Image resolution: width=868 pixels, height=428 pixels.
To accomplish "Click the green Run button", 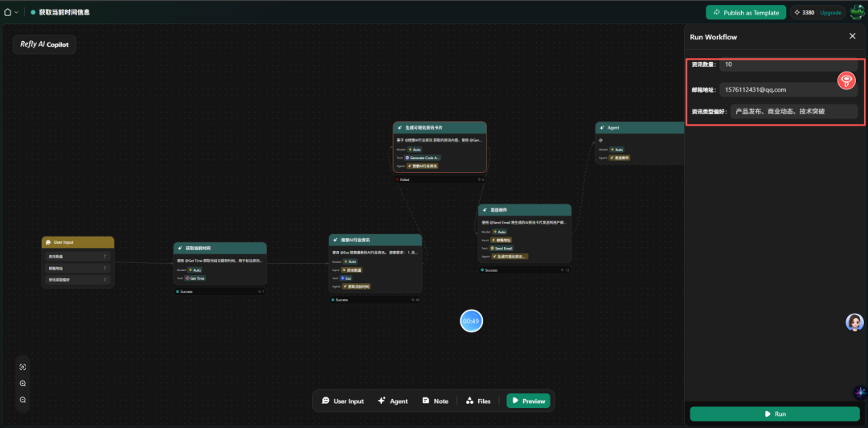I will point(775,414).
